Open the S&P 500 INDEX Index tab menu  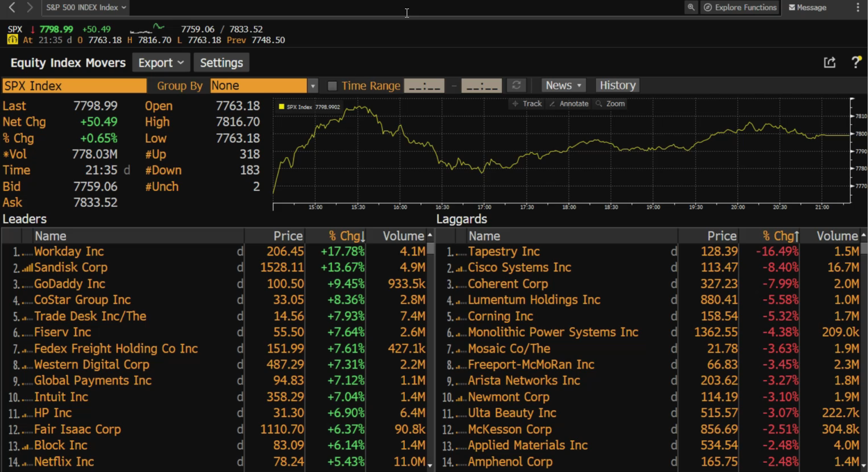85,7
